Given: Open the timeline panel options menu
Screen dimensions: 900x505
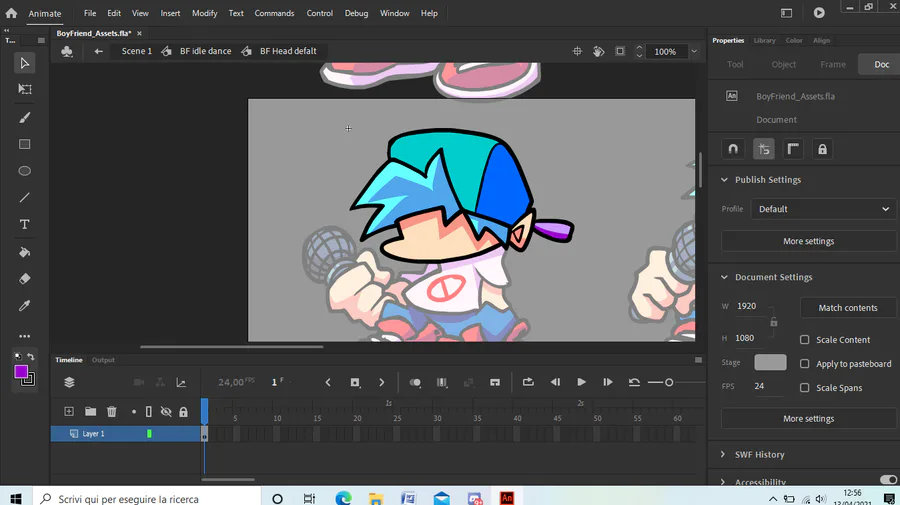Looking at the screenshot, I should pos(699,360).
